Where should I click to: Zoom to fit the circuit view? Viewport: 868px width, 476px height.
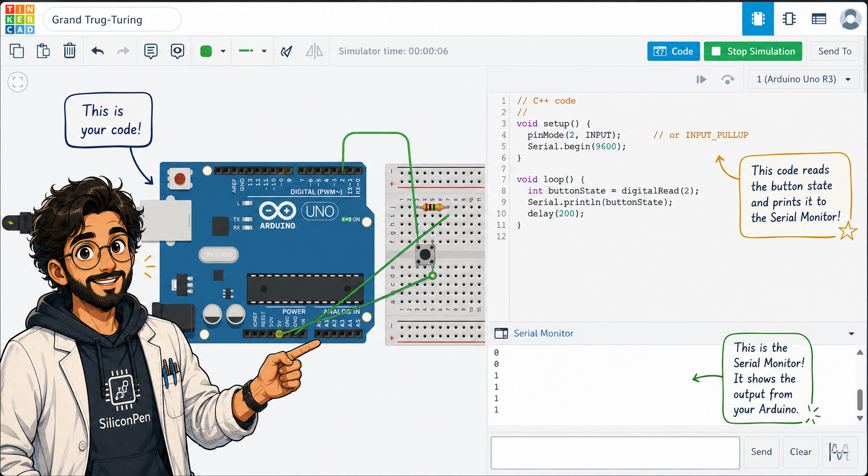click(18, 82)
